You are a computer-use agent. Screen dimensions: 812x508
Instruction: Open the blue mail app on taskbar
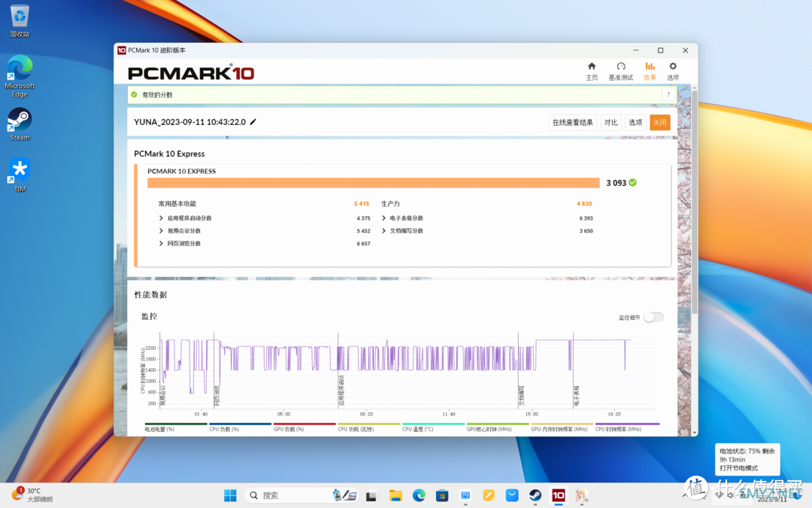[512, 496]
